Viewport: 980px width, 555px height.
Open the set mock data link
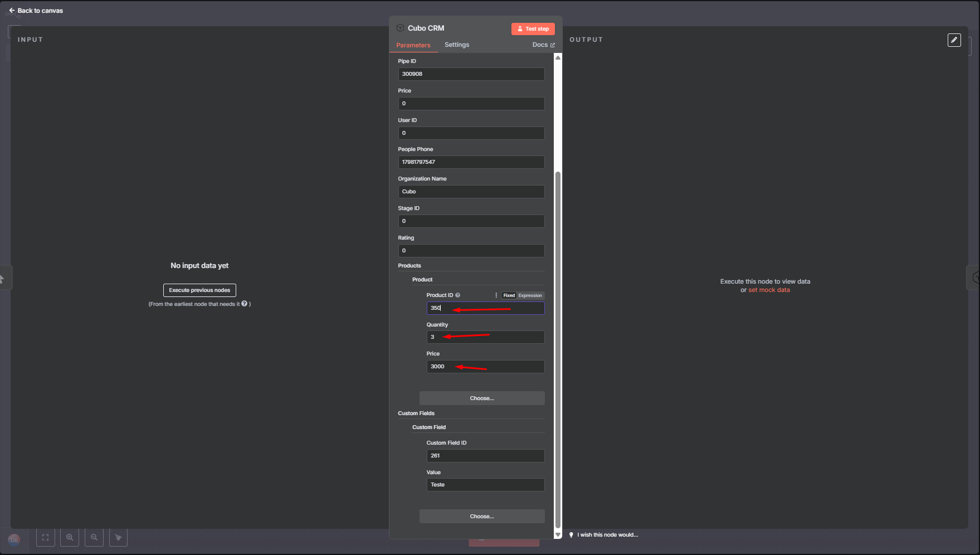coord(769,290)
